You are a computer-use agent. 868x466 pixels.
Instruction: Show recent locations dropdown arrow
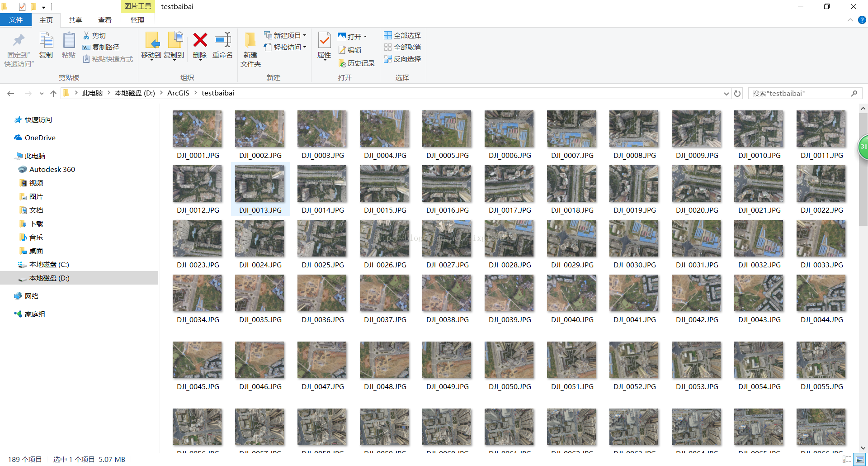pos(42,94)
